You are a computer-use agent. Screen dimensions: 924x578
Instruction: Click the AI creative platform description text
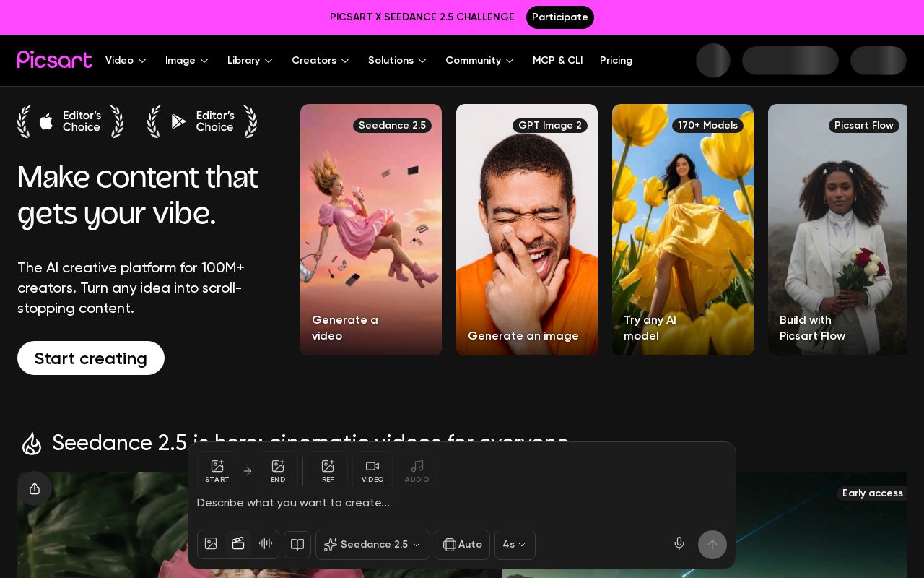pos(131,288)
